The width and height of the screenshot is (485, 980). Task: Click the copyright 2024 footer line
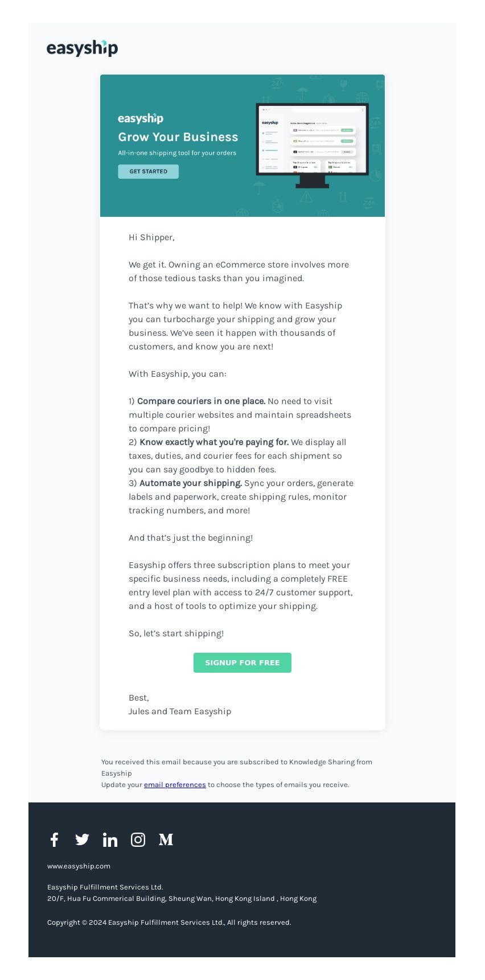pyautogui.click(x=169, y=923)
